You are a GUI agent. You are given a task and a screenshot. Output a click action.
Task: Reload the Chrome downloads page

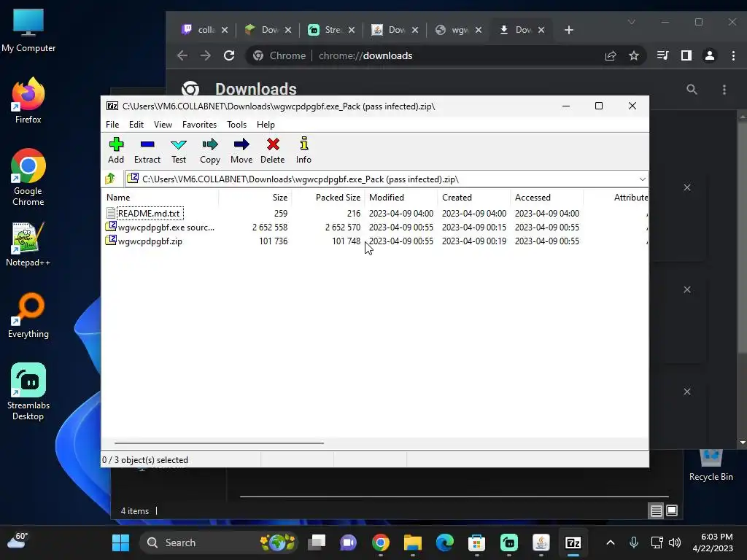(229, 55)
